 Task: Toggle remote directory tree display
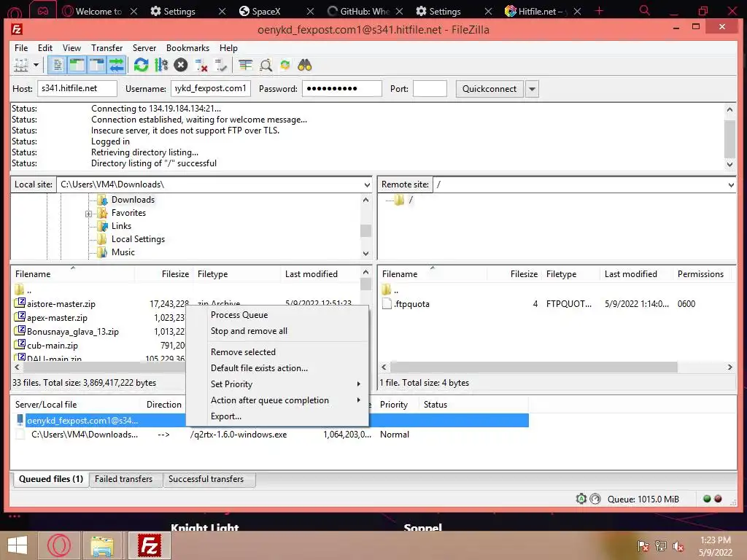[x=97, y=65]
